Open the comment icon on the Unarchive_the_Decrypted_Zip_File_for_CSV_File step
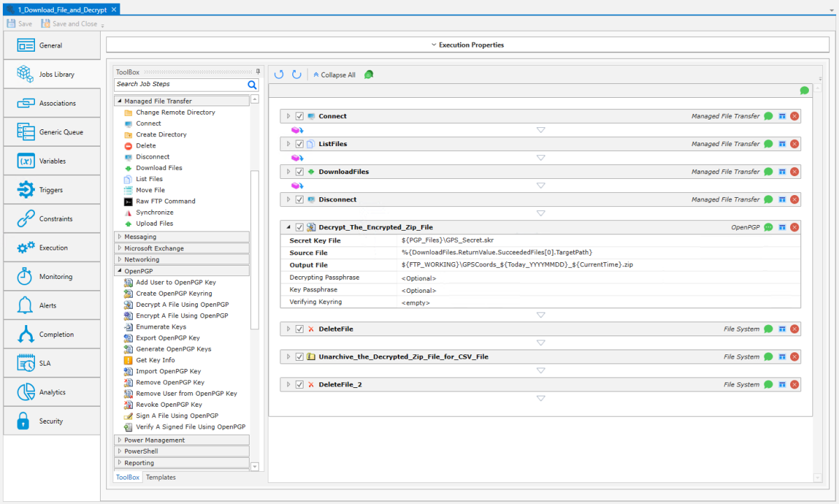Viewport: 839px width, 504px height. [768, 357]
